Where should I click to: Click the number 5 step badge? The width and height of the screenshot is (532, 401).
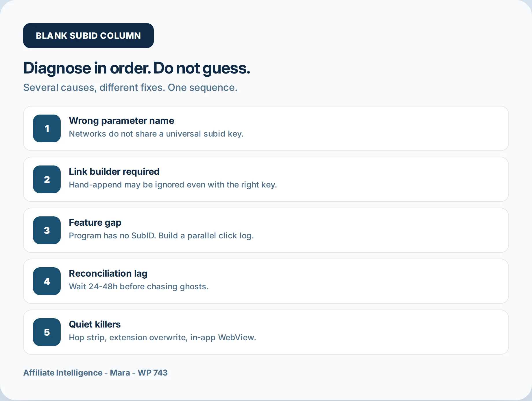click(47, 332)
